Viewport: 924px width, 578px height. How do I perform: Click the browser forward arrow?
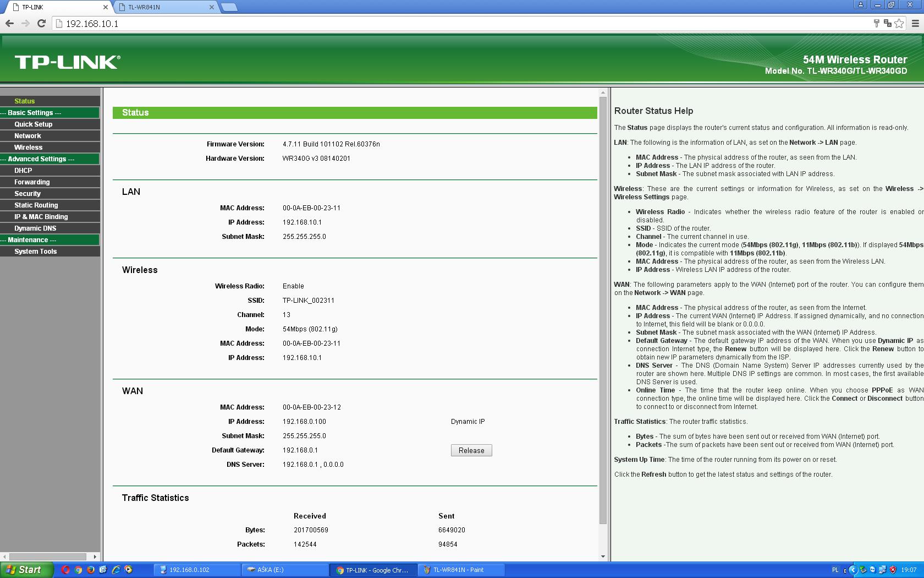[25, 23]
